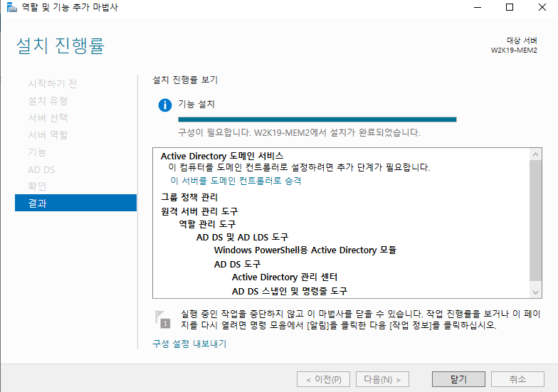Select the 기능 step in sidebar
This screenshot has height=392, width=558.
[37, 152]
